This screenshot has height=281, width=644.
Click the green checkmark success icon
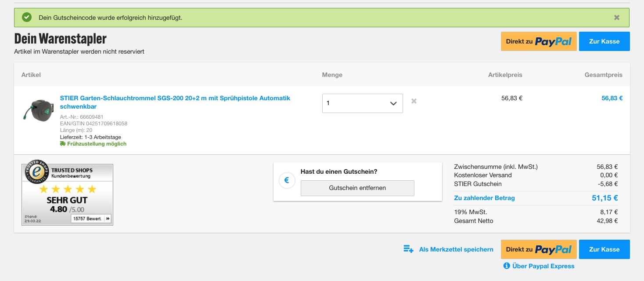(x=27, y=18)
